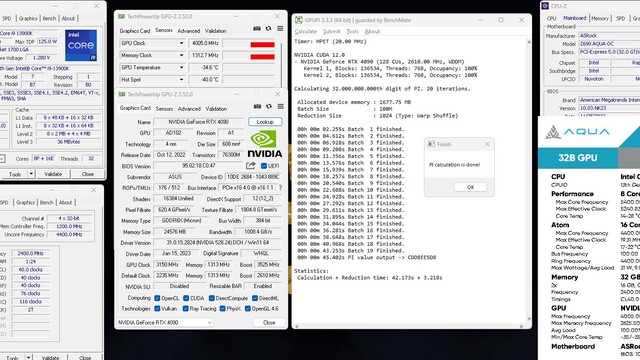Click the GPU-Z Graphics Card window title icon
The width and height of the screenshot is (640, 360).
[122, 94]
